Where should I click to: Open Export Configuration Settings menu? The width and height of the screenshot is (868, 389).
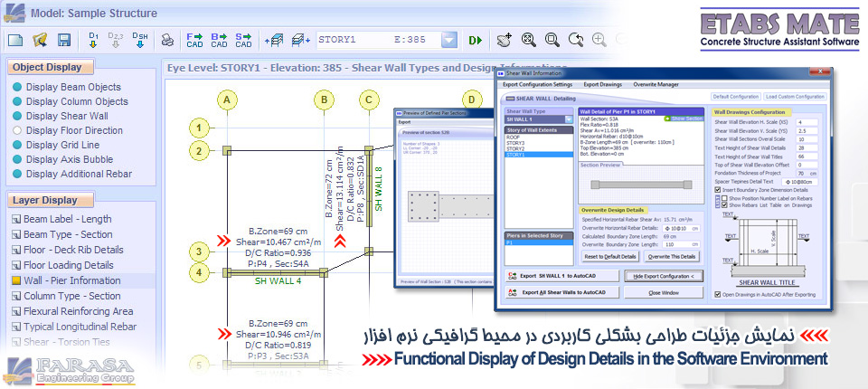[x=538, y=83]
